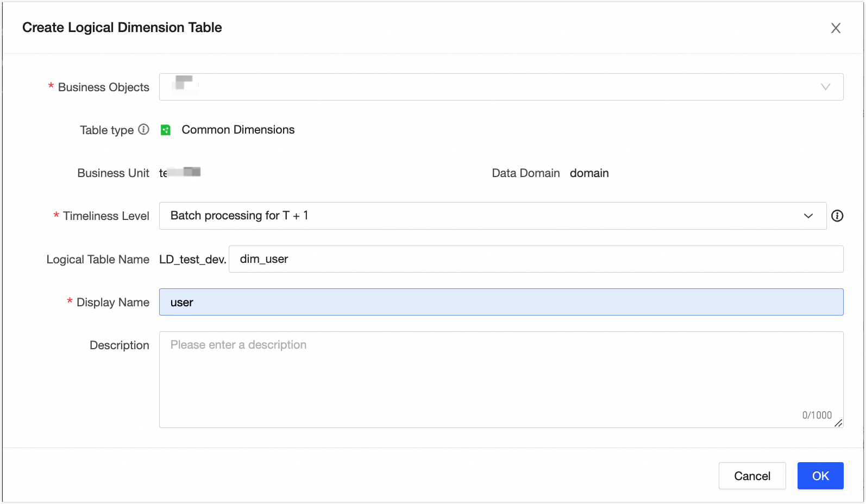Click the info icon beside the Timeliness Level dropdown

(x=837, y=216)
